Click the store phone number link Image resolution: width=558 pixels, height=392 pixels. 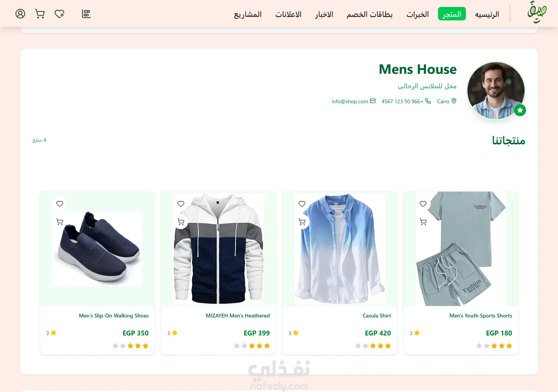coord(402,101)
